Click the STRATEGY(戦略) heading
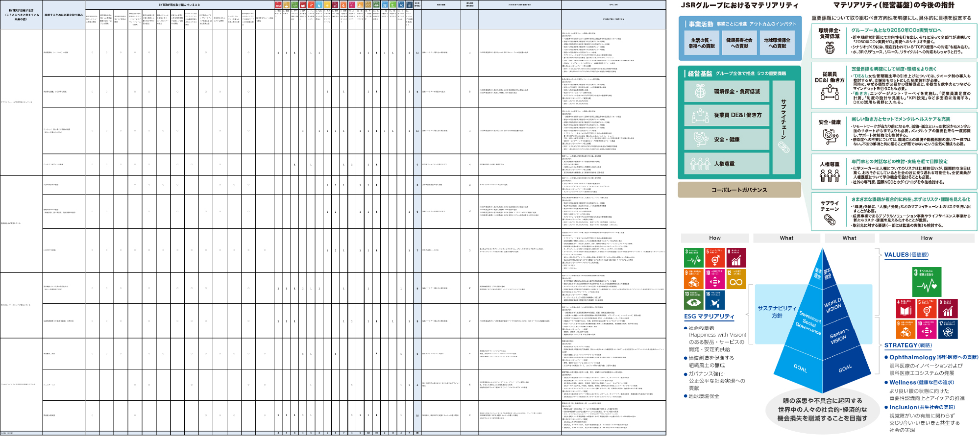The image size is (980, 441). pyautogui.click(x=908, y=345)
